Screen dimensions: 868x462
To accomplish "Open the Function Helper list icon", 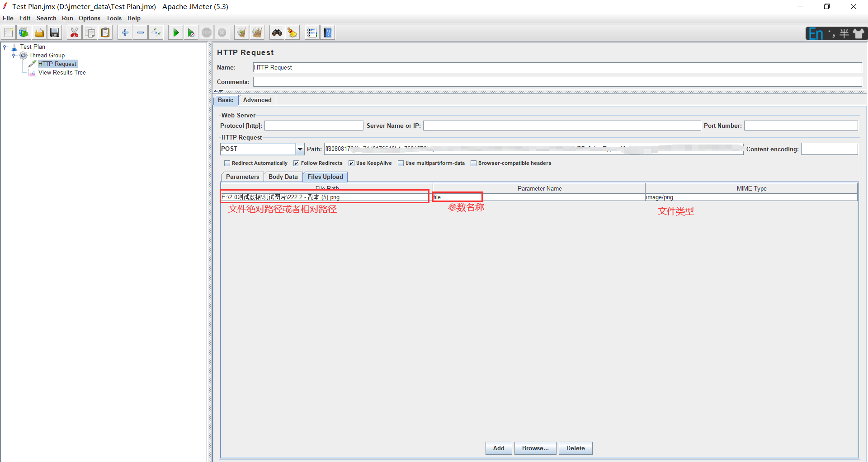I will (x=312, y=33).
